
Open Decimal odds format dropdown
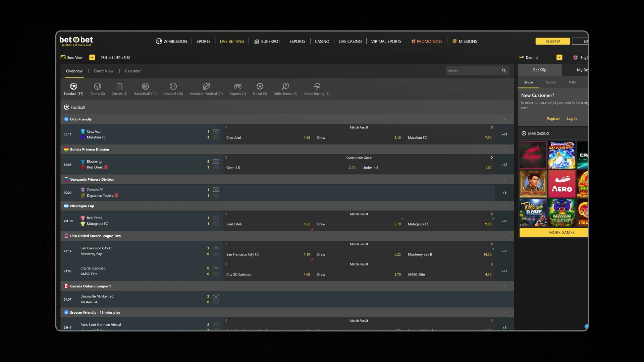tap(559, 57)
